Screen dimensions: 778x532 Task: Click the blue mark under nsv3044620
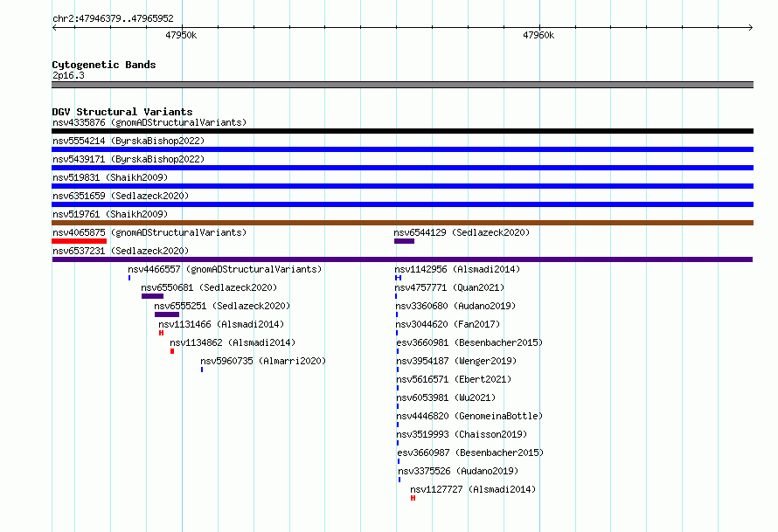click(x=397, y=333)
